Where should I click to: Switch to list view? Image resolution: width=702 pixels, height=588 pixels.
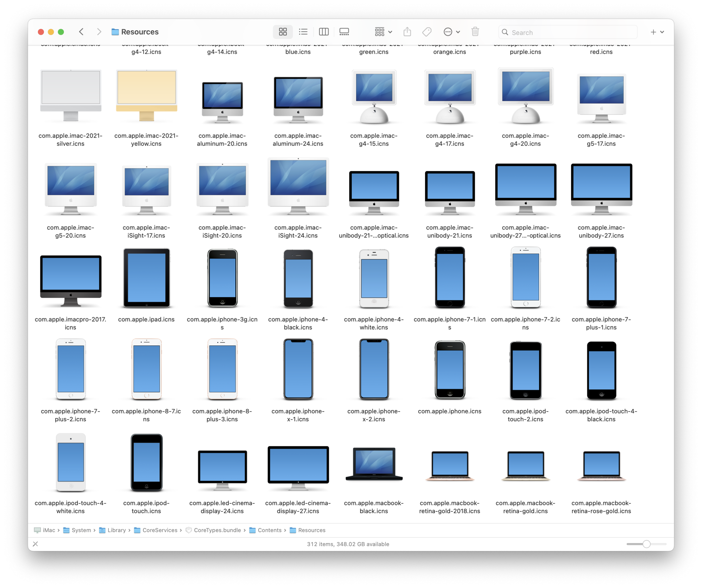[x=303, y=32]
